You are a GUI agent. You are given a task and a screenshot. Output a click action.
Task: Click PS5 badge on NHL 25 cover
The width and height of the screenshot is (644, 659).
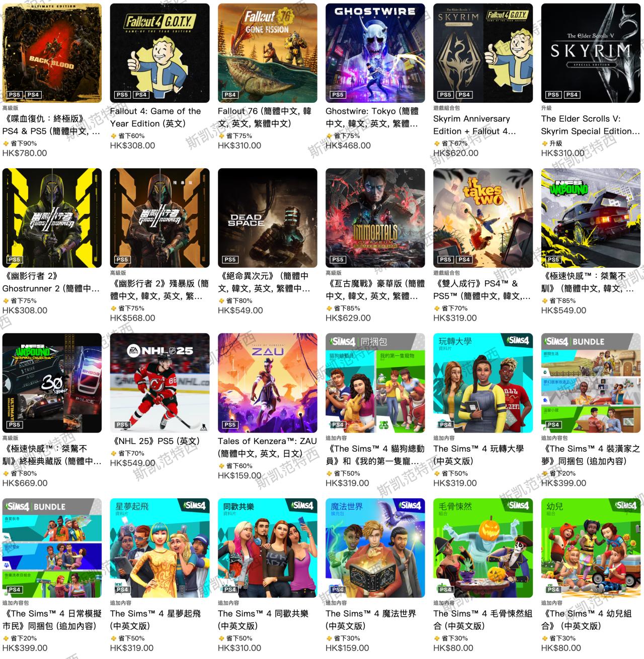(x=122, y=425)
